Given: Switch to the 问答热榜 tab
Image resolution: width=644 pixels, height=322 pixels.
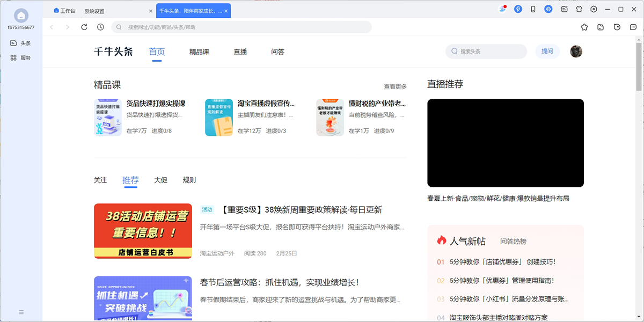Looking at the screenshot, I should (513, 241).
